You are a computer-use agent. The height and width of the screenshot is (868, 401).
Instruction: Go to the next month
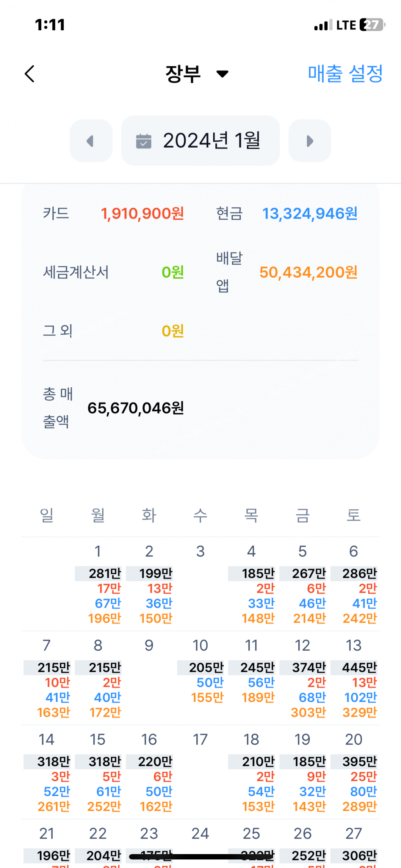pyautogui.click(x=310, y=141)
